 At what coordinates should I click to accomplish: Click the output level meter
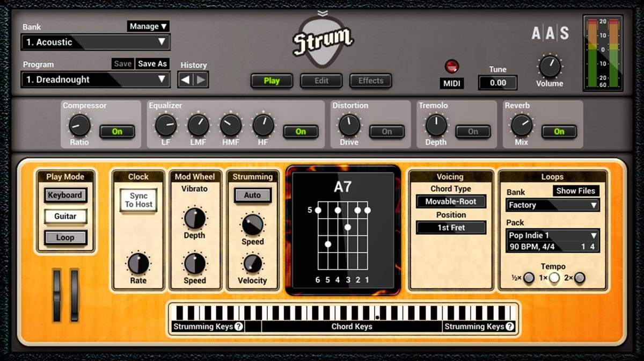[603, 53]
